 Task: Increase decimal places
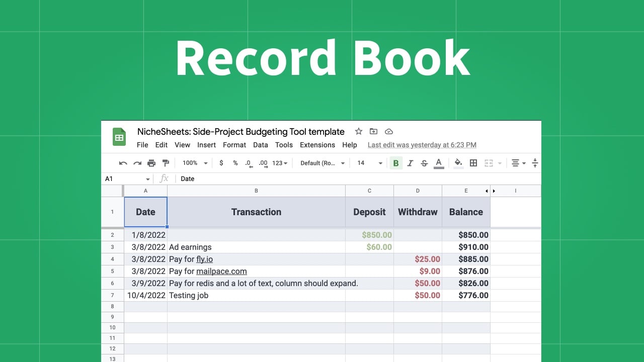tap(263, 163)
